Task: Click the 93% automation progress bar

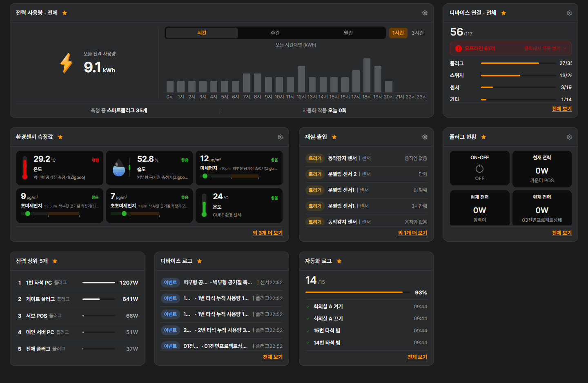Action: point(358,292)
